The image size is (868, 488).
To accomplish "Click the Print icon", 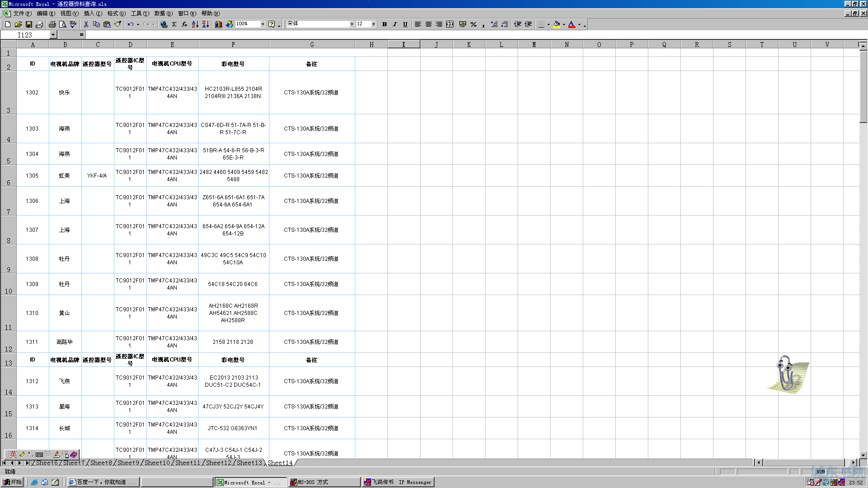I will (52, 24).
